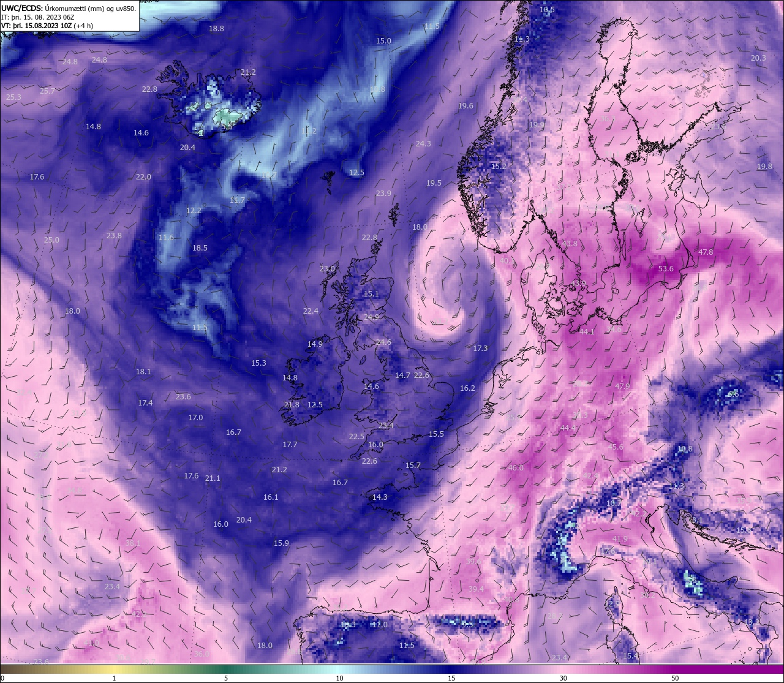
Task: Select the 19.5 map value
Action: [x=434, y=183]
